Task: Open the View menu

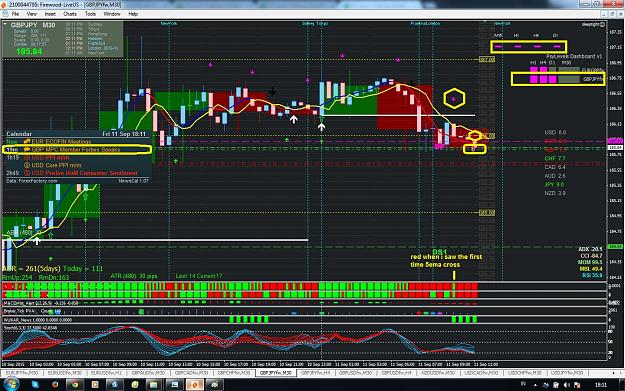Action: (x=31, y=14)
